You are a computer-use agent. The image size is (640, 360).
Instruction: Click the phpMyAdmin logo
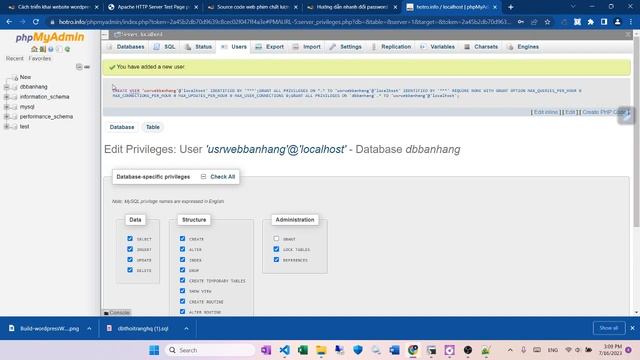coord(50,38)
